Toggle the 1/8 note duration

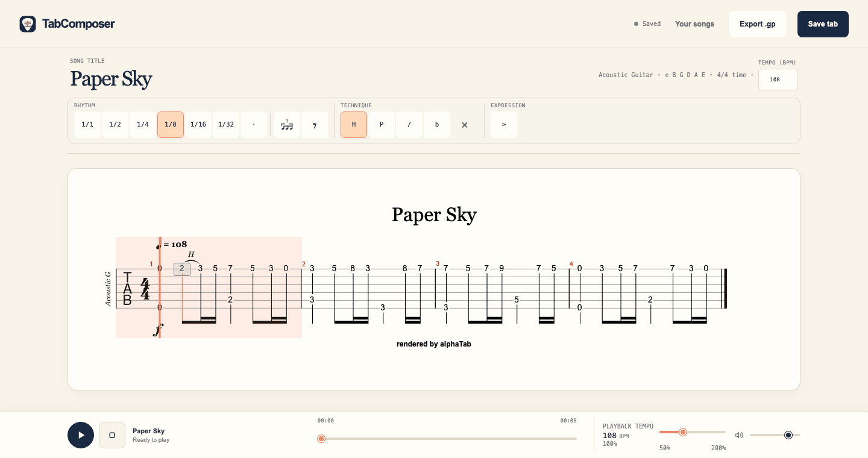pyautogui.click(x=171, y=125)
